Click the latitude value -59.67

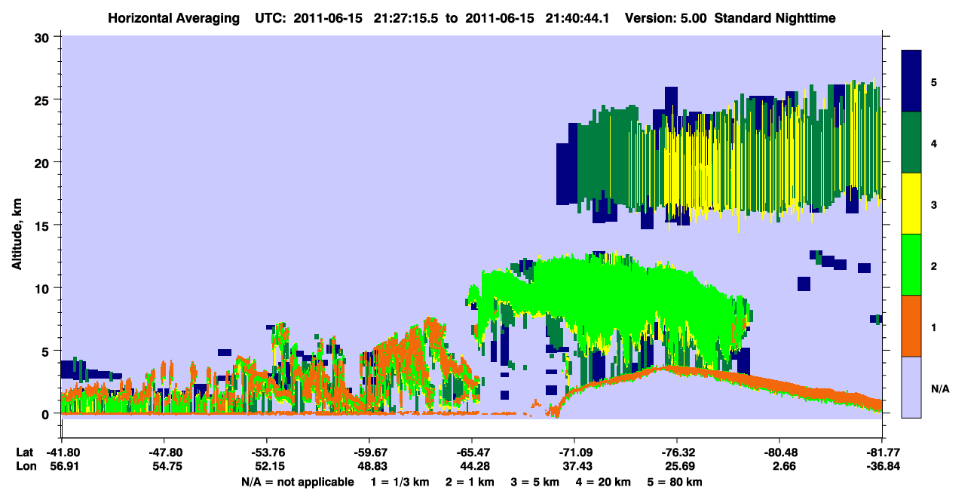369,452
